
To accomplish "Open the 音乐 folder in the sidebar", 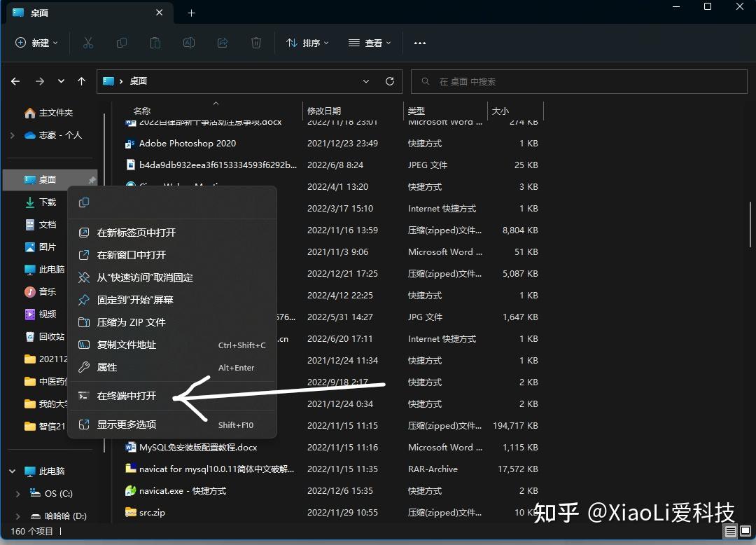I will point(42,291).
